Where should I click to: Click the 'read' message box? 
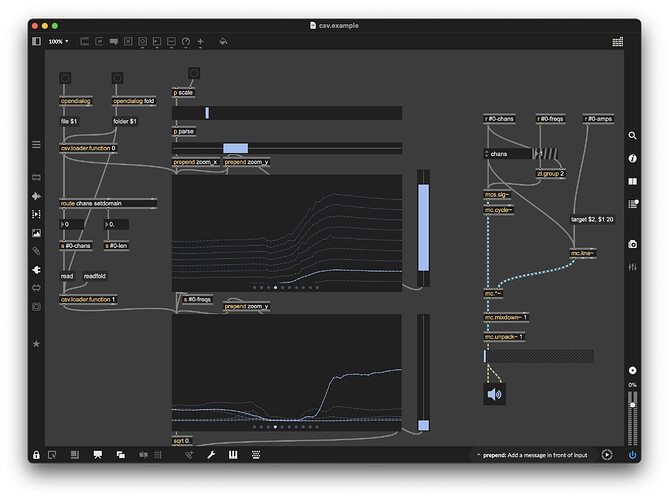(67, 276)
